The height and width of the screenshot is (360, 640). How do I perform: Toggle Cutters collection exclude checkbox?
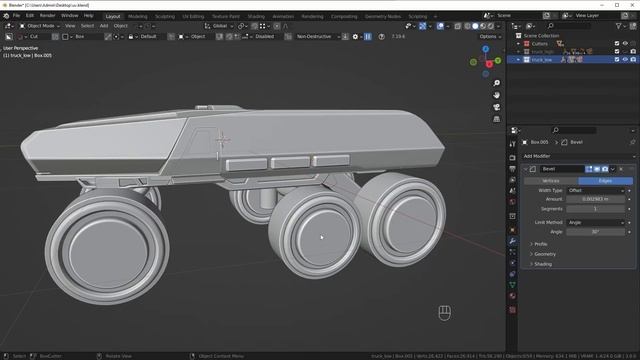coord(617,44)
